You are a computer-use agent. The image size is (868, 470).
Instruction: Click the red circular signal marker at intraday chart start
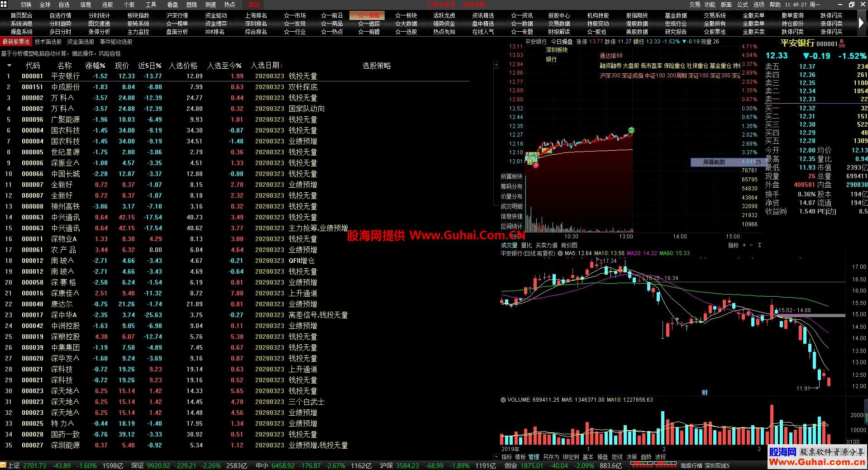coord(536,165)
